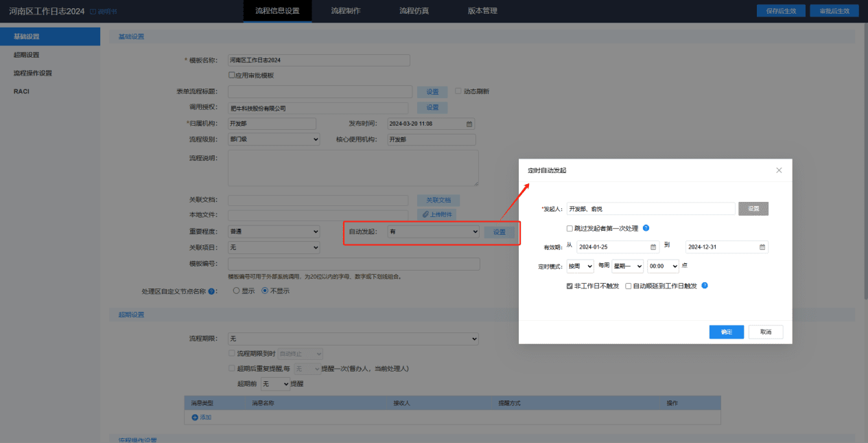868x443 pixels.
Task: Uncheck 非工作日不触发 checkbox
Action: click(570, 286)
